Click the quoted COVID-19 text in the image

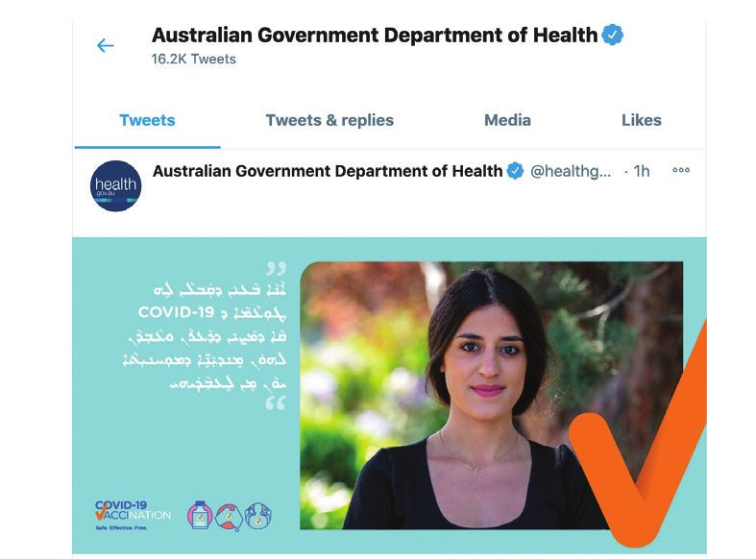[176, 312]
